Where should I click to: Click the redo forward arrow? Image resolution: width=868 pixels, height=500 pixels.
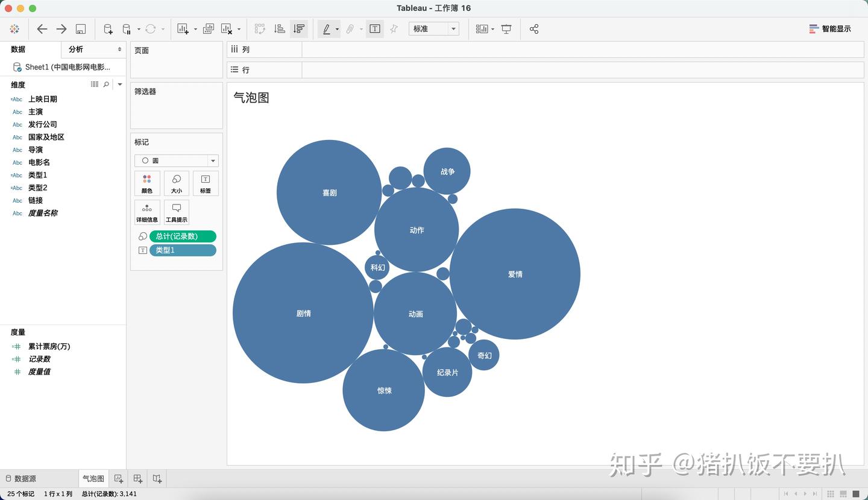[x=61, y=29]
